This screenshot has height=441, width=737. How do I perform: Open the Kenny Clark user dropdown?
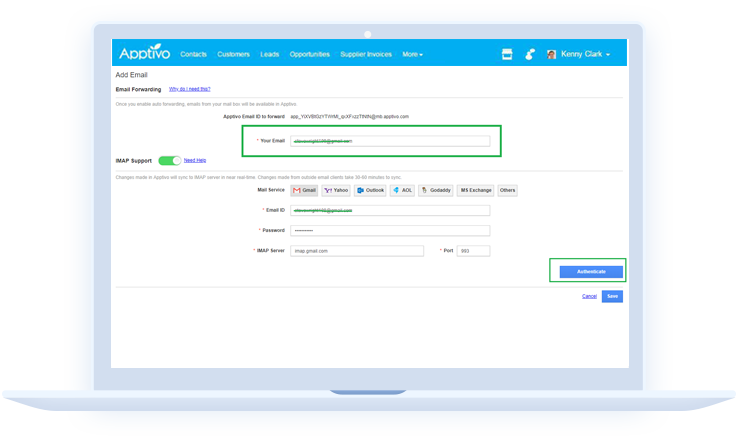coord(590,54)
